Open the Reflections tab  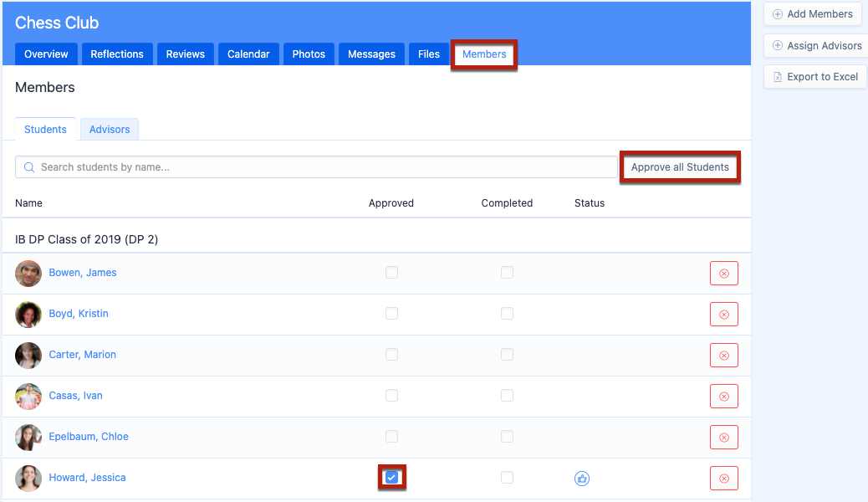point(117,54)
